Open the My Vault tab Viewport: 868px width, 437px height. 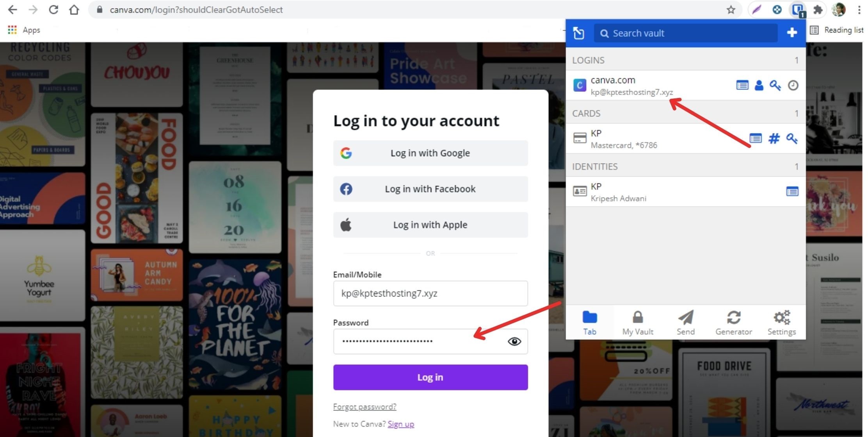[637, 323]
